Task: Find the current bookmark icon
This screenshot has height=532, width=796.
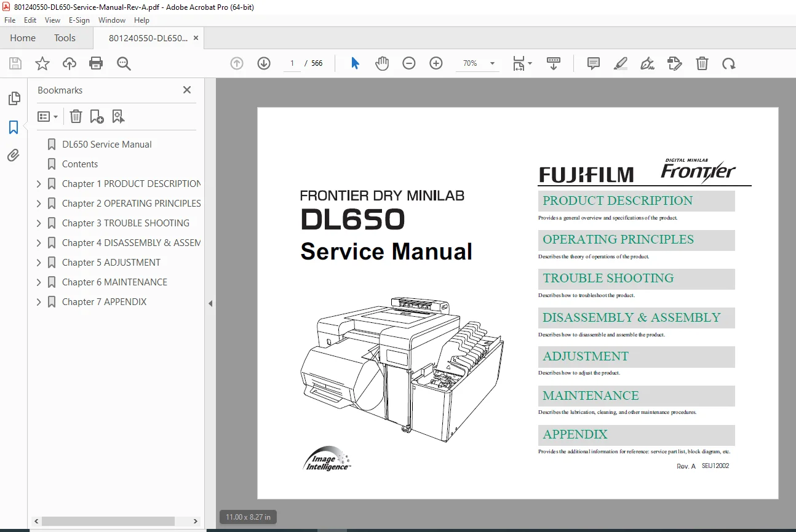Action: coord(118,116)
